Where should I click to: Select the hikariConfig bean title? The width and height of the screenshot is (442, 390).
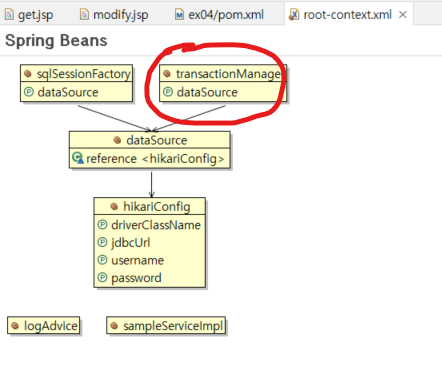(150, 206)
